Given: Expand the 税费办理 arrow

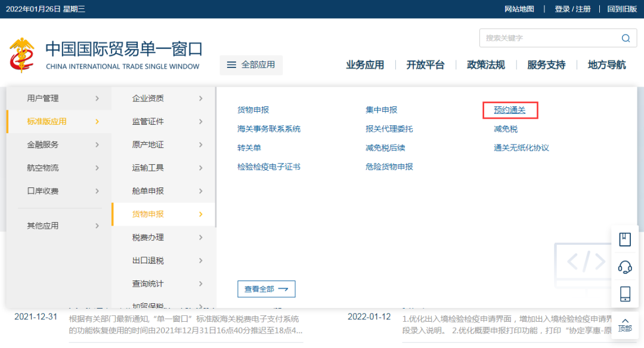Looking at the screenshot, I should point(201,238).
